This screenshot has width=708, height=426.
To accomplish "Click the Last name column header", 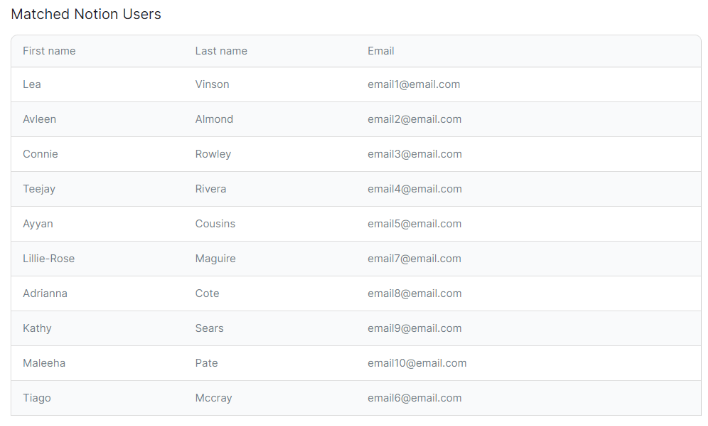I will 221,51.
